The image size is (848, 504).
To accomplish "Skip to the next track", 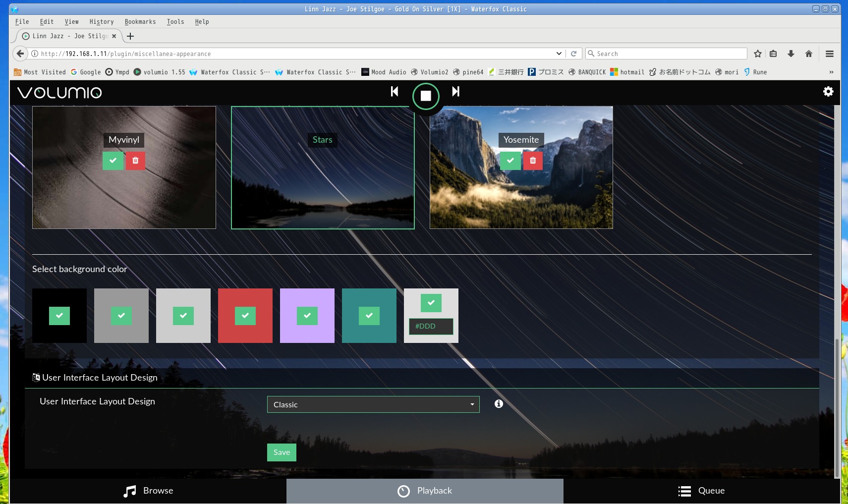I will click(455, 92).
